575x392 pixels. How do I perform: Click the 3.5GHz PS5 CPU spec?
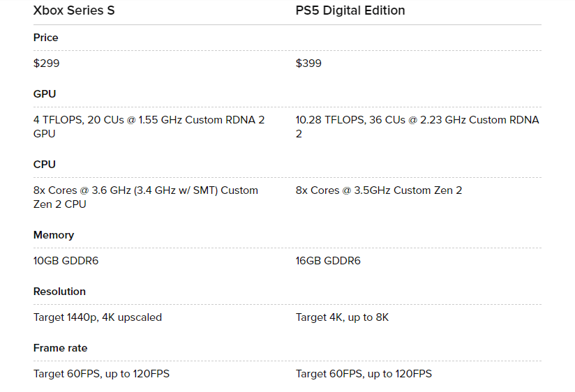point(378,190)
